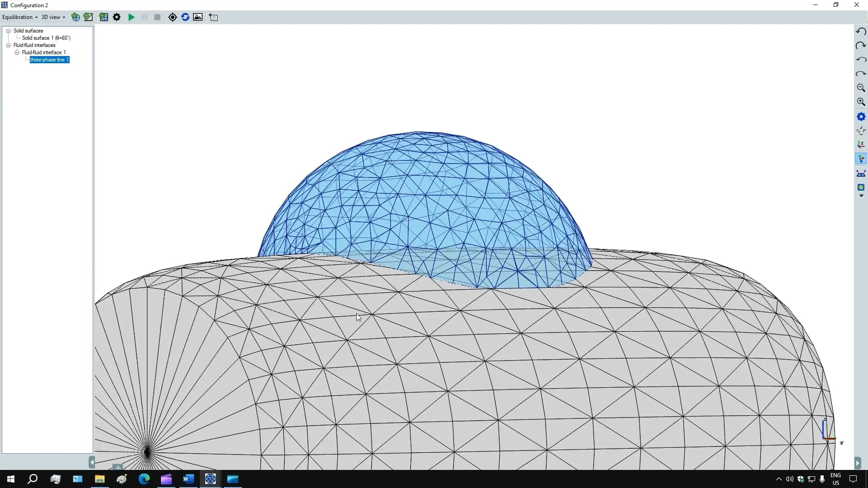Expand the right toolbar overflow arrow

click(861, 196)
